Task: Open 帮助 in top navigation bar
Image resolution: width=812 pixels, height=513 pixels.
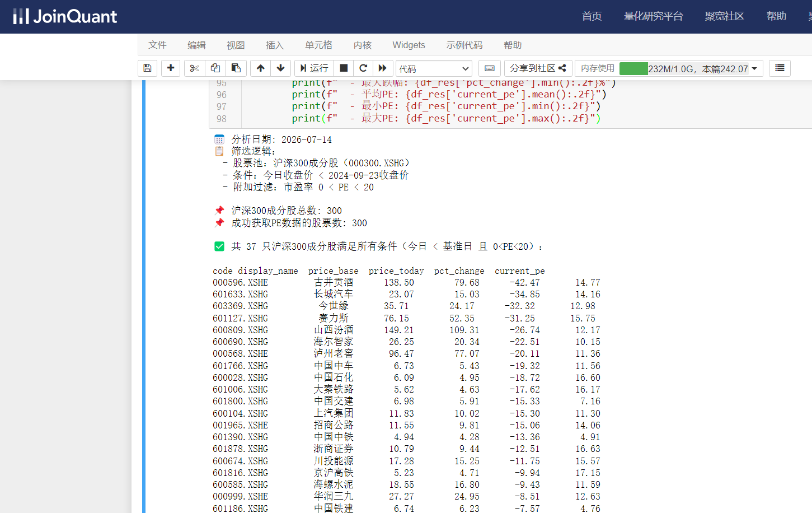Action: coord(776,16)
